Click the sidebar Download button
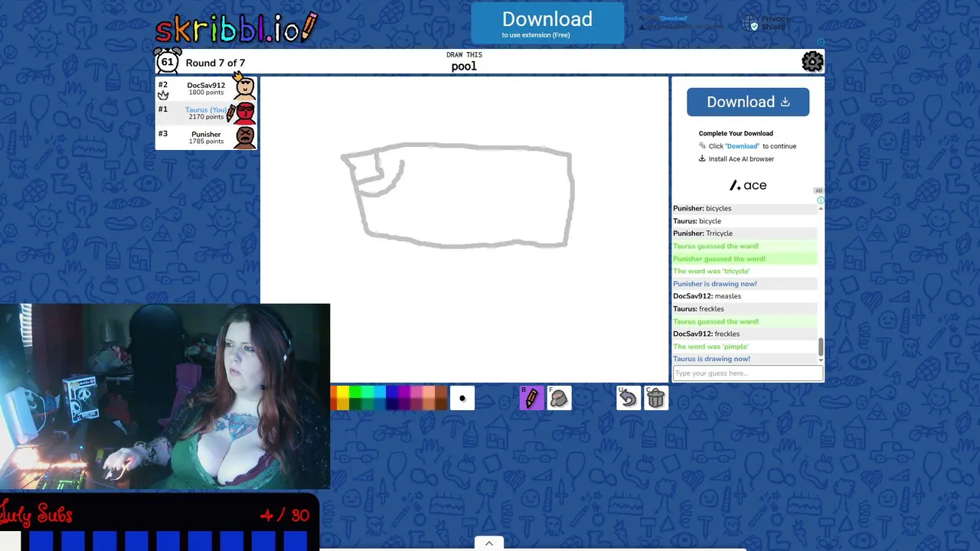The image size is (980, 551). point(748,102)
